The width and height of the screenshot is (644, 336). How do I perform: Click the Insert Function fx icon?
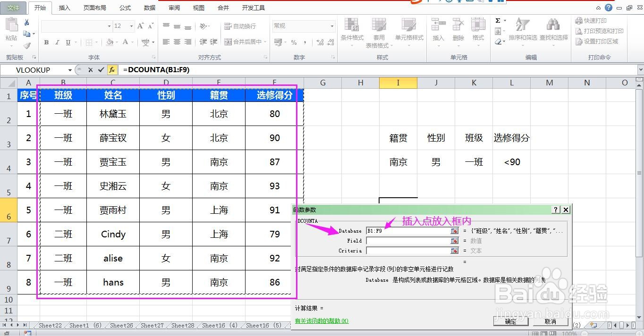112,70
